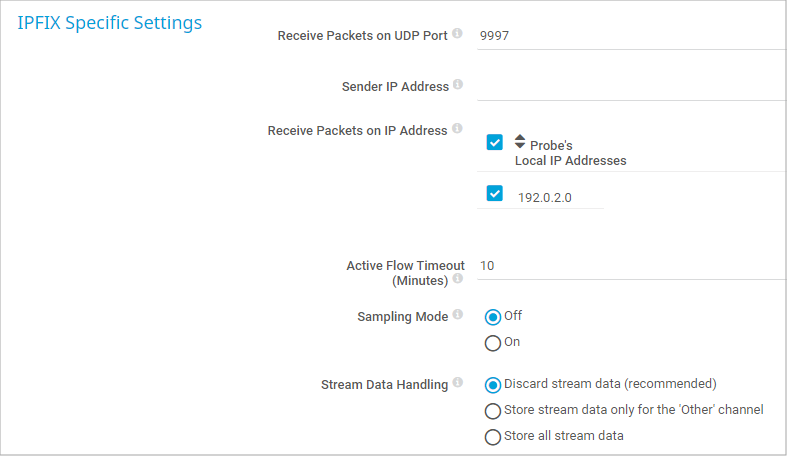Viewport: 787px width, 456px height.
Task: Turn Sampling Mode On
Action: tap(492, 343)
